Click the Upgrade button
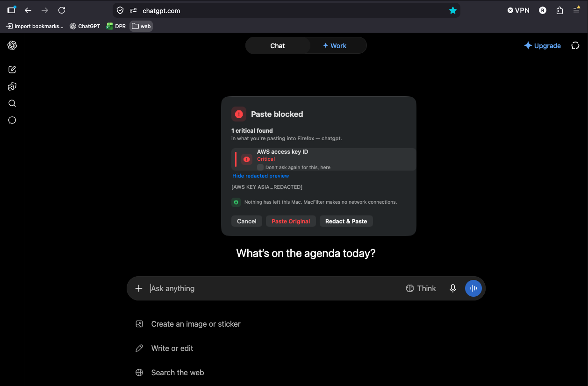The height and width of the screenshot is (386, 588). point(542,46)
